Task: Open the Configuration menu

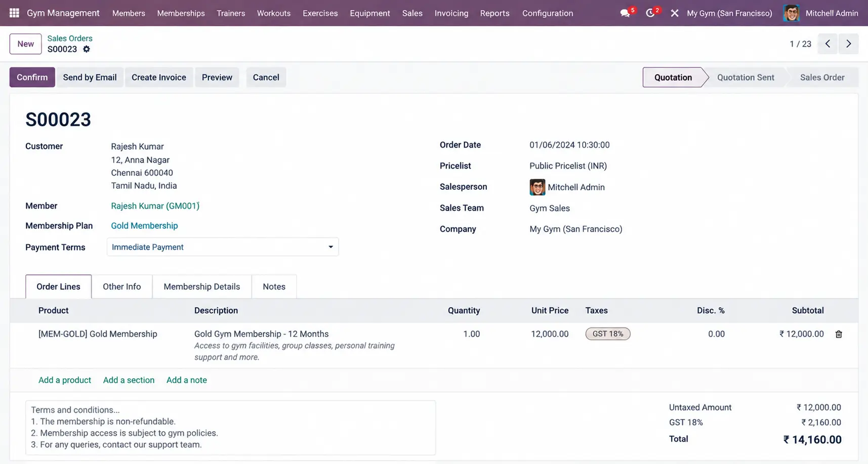Action: pyautogui.click(x=548, y=13)
